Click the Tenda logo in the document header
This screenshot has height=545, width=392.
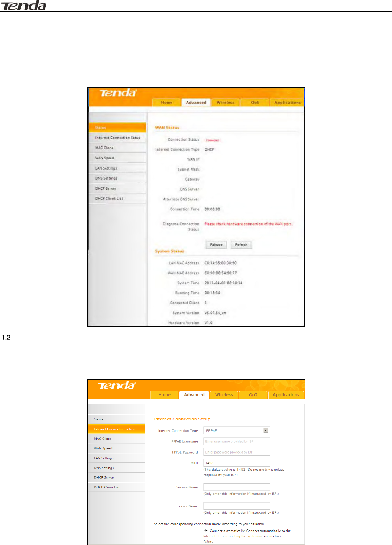[23, 6]
